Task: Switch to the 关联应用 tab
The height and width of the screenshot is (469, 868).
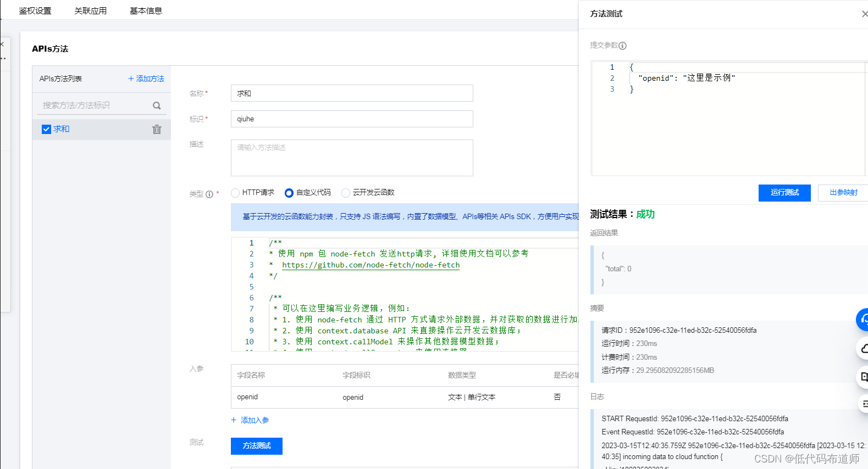Action: click(x=91, y=11)
